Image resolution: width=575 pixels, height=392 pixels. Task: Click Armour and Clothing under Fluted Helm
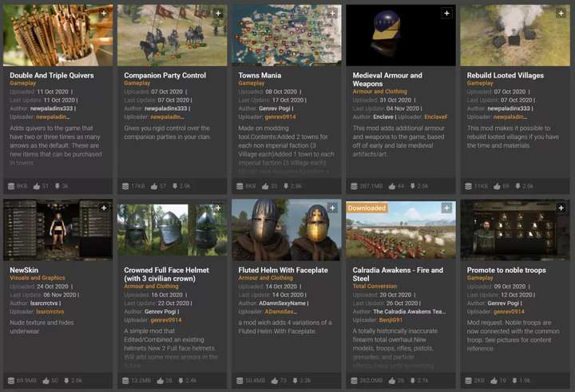(x=265, y=278)
